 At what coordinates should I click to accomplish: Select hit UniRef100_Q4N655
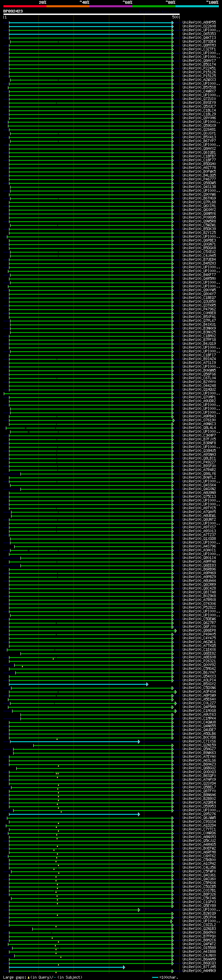click(199, 726)
